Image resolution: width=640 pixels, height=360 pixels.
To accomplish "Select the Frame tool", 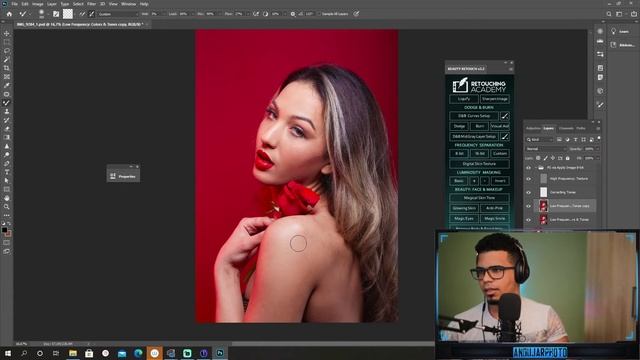I will 7,77.
